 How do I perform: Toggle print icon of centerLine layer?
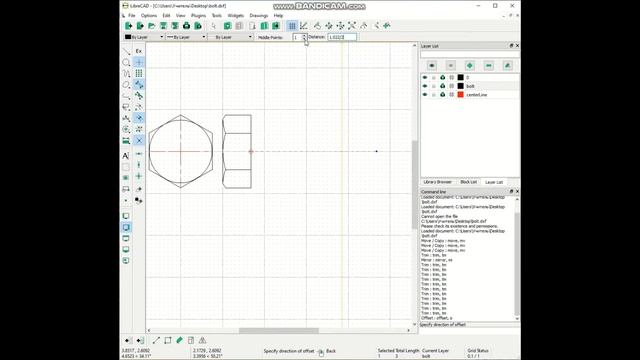click(442, 95)
